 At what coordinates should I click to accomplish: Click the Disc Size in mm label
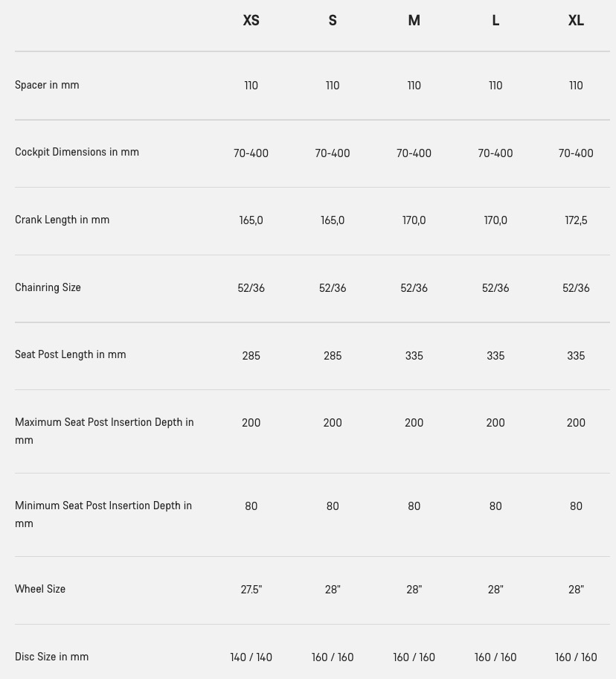click(x=52, y=657)
